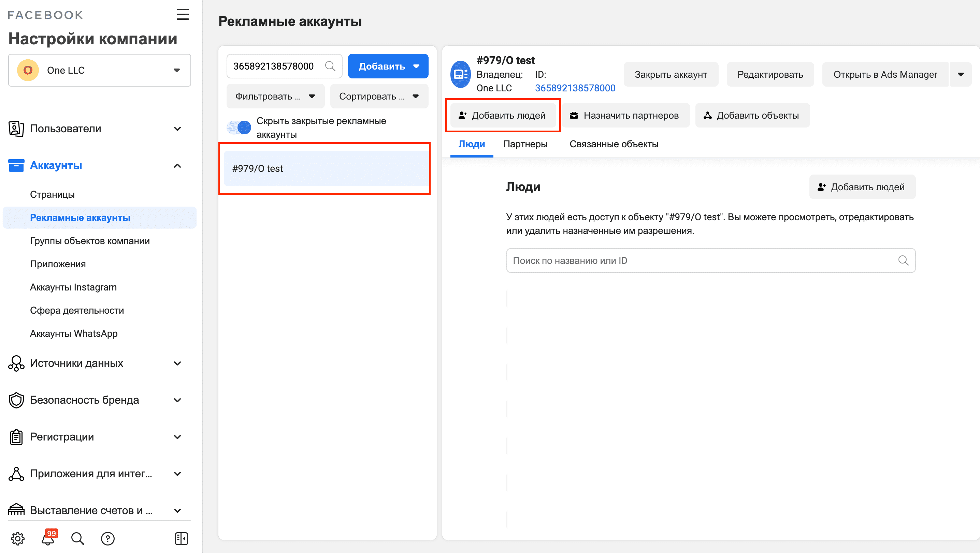Select #979/O test account in list

coord(326,168)
